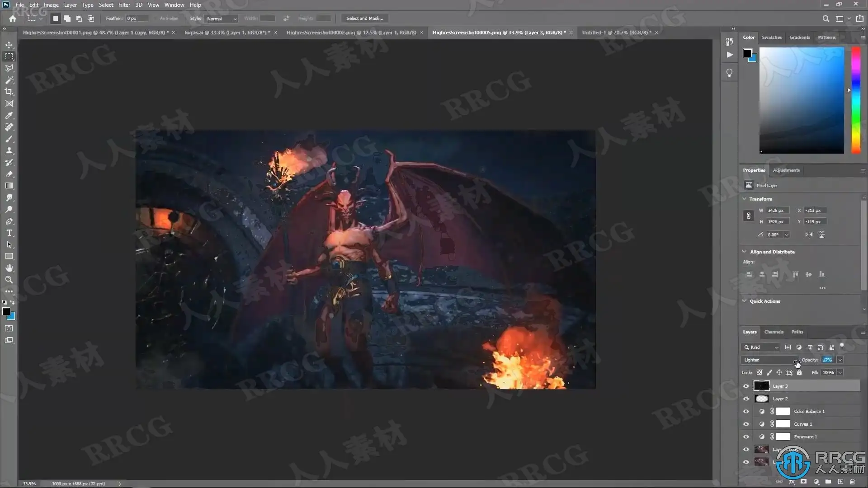868x488 pixels.
Task: Select the Smudge tool
Action: [x=9, y=197]
